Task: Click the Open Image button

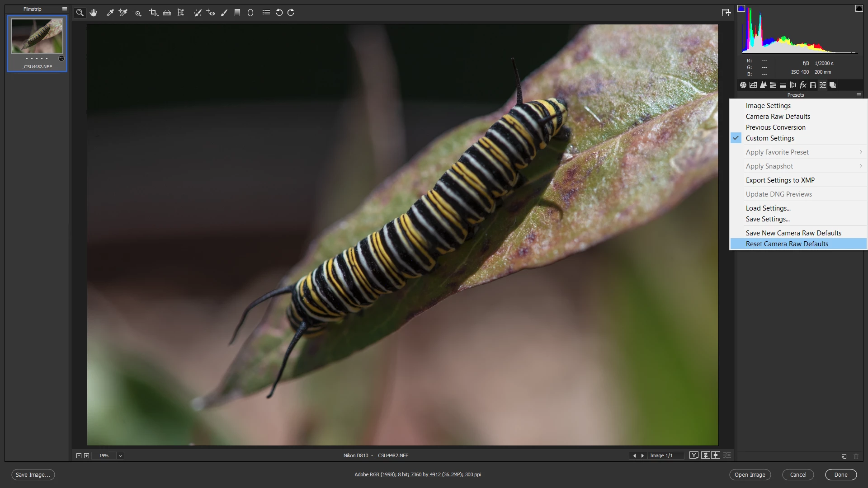Action: [750, 475]
